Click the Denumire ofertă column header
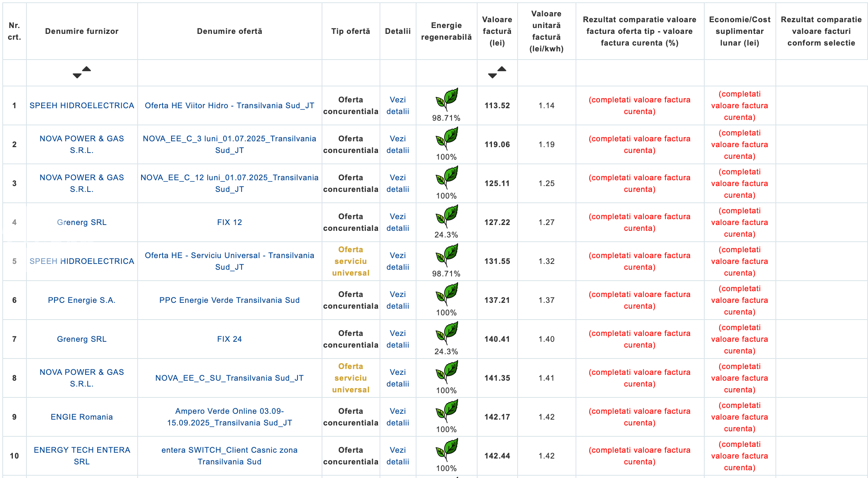This screenshot has height=478, width=868. [229, 31]
